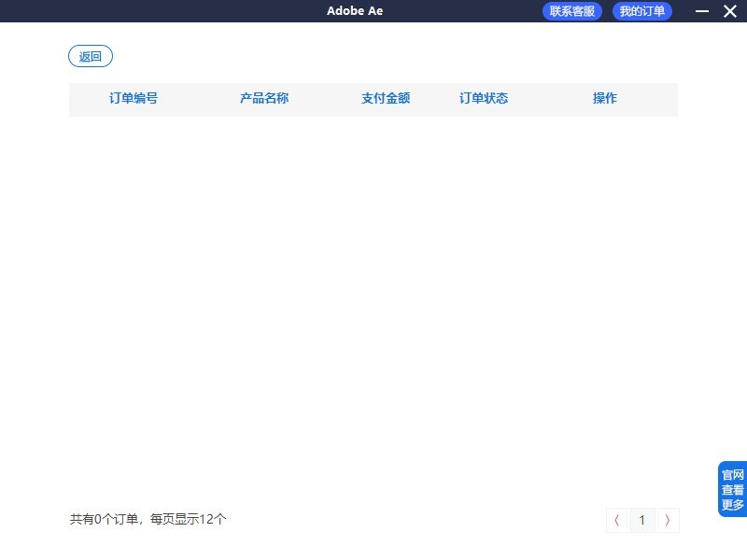Open the 联系客服 customer service button

point(573,11)
